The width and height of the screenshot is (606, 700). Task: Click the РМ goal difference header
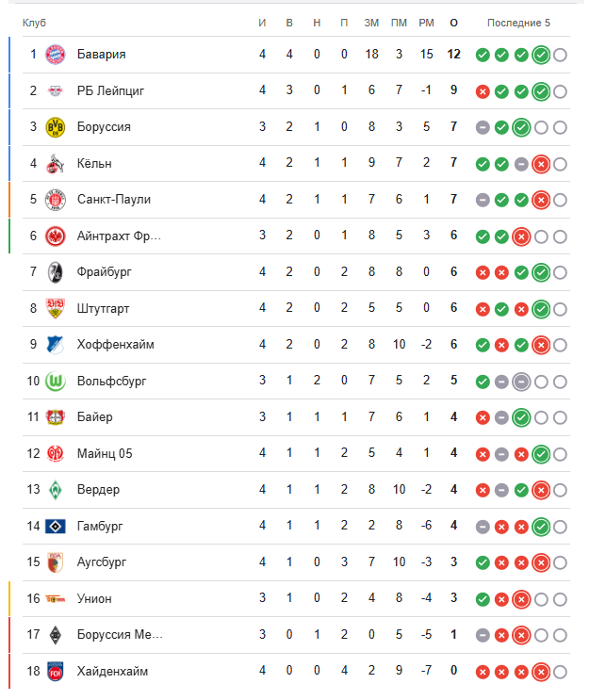tap(427, 23)
